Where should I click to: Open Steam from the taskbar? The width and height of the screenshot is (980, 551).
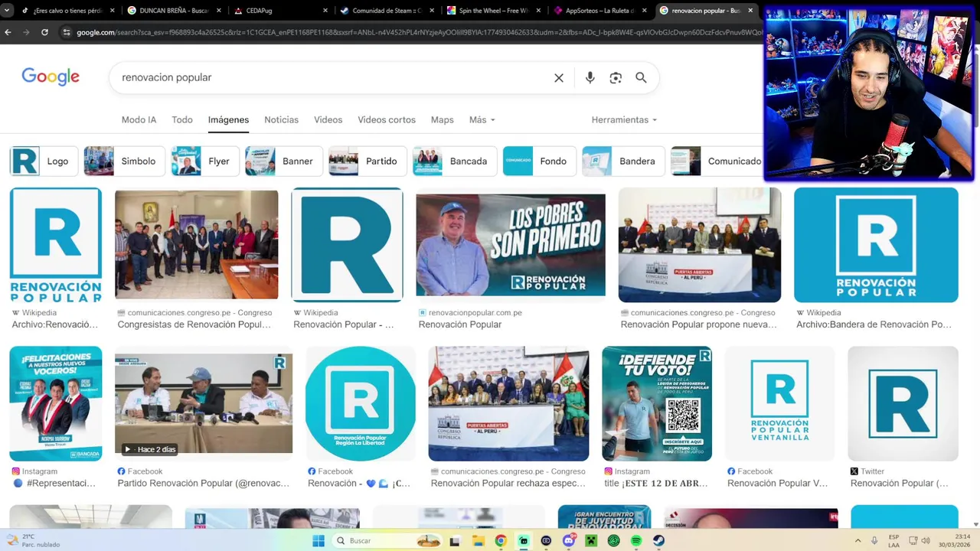point(658,541)
